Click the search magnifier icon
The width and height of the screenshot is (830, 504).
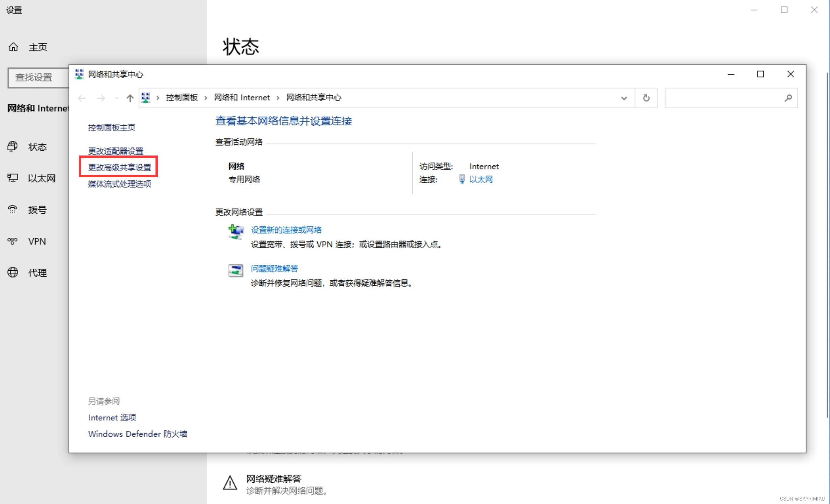click(x=788, y=98)
